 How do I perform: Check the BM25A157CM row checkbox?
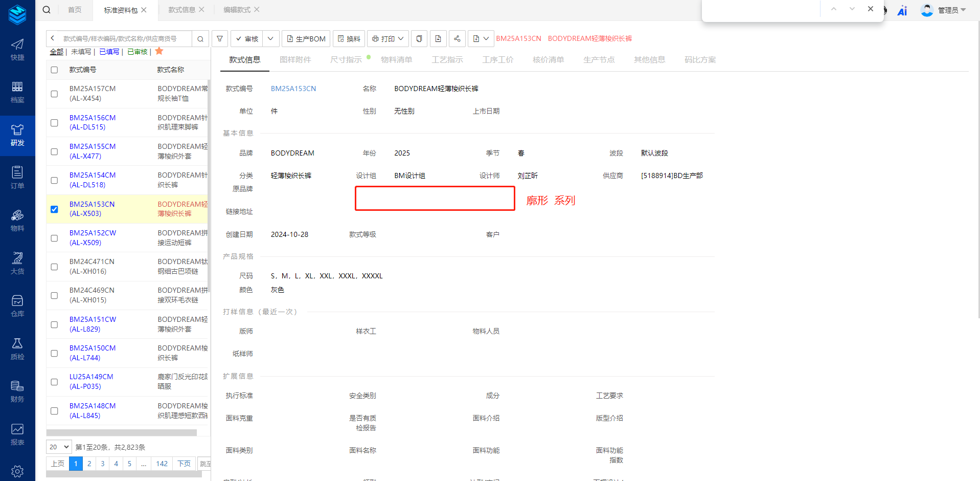(54, 94)
